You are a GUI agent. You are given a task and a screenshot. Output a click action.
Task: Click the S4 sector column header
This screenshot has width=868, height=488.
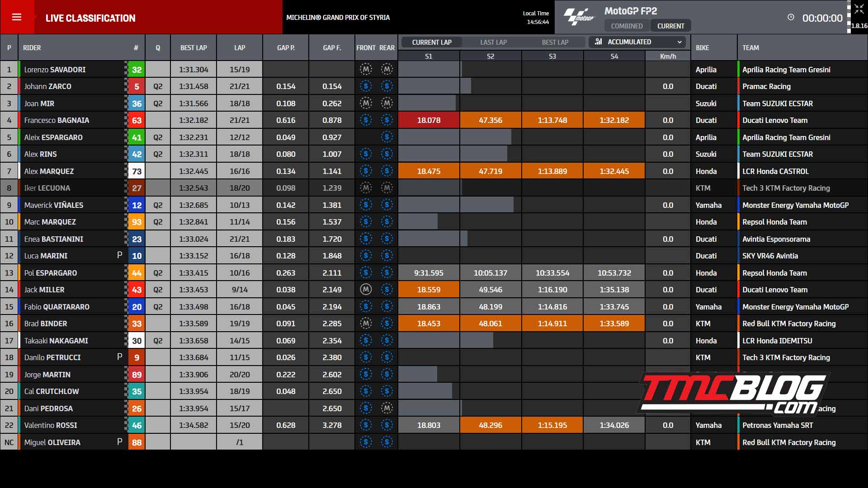coord(614,56)
